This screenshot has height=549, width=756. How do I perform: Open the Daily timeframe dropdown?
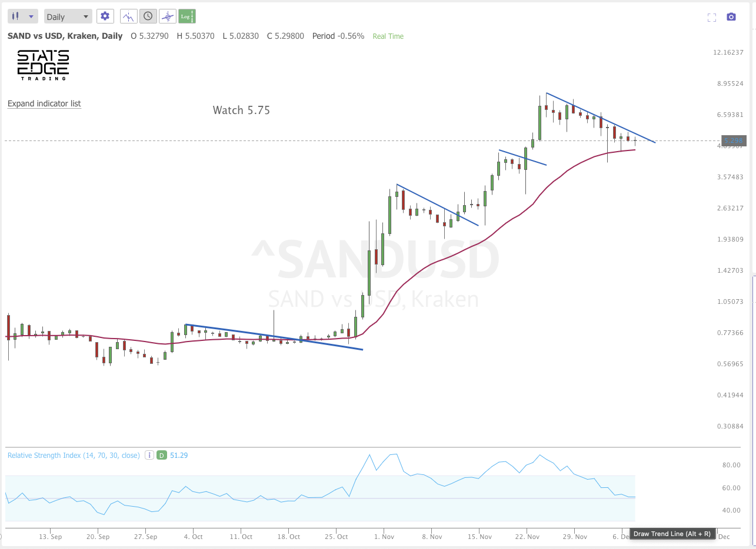coord(66,16)
